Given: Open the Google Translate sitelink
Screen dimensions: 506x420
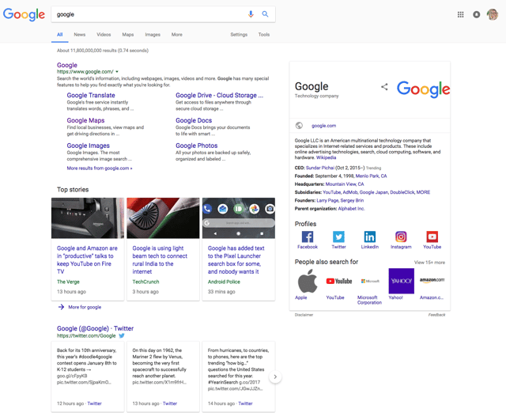Looking at the screenshot, I should pyautogui.click(x=91, y=95).
